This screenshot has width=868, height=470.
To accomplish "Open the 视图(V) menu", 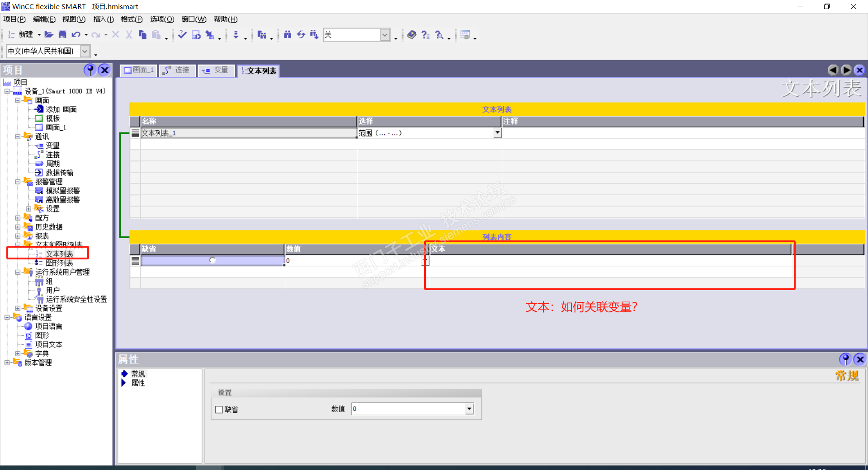I will pos(74,19).
